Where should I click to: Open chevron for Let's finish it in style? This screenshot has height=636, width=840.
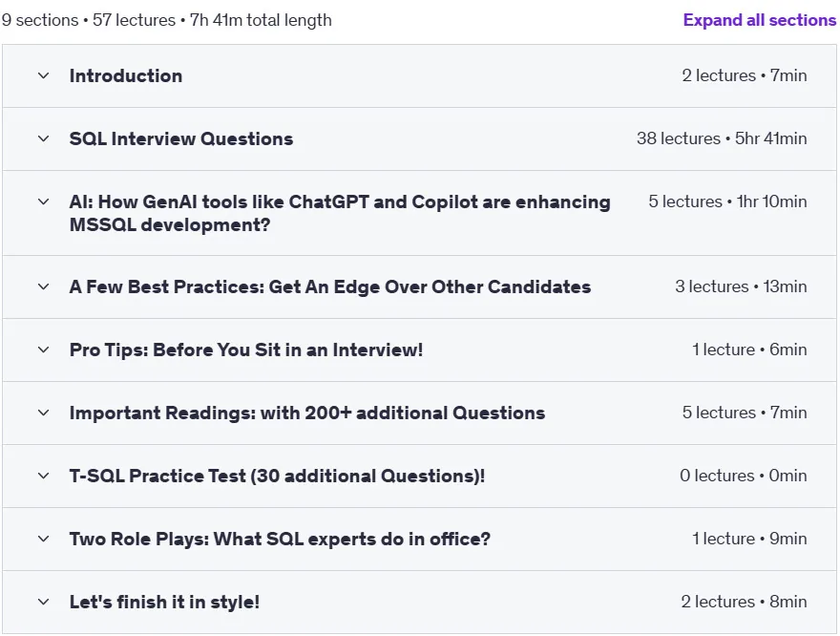click(43, 603)
